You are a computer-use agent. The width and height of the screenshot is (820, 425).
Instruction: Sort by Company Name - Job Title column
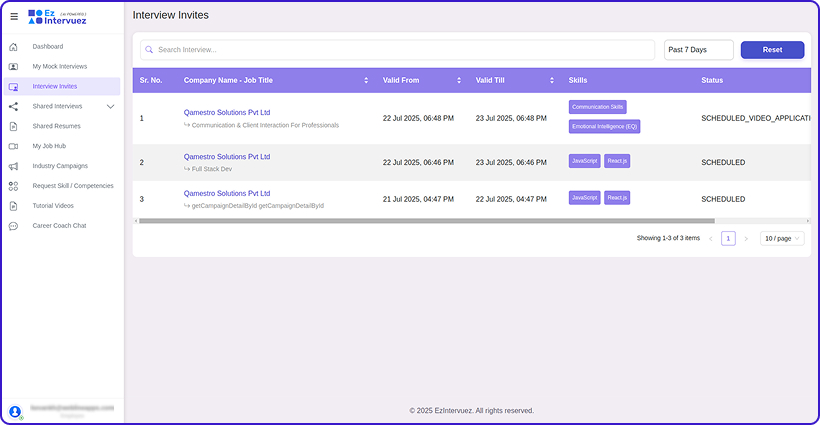(x=366, y=80)
